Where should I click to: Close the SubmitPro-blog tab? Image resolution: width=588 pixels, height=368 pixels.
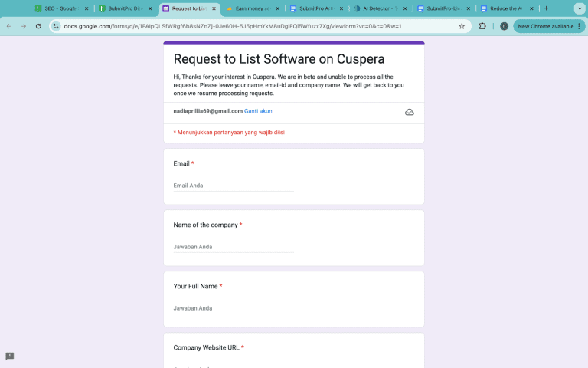coord(469,8)
